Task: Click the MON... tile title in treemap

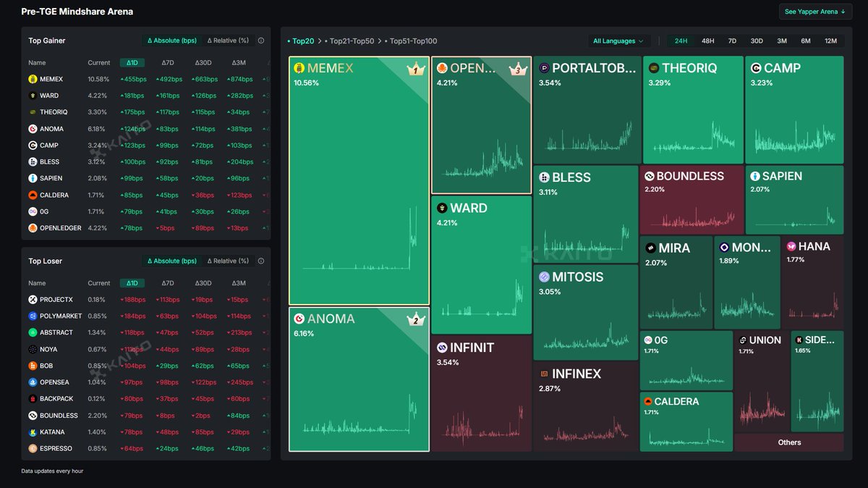Action: click(751, 247)
